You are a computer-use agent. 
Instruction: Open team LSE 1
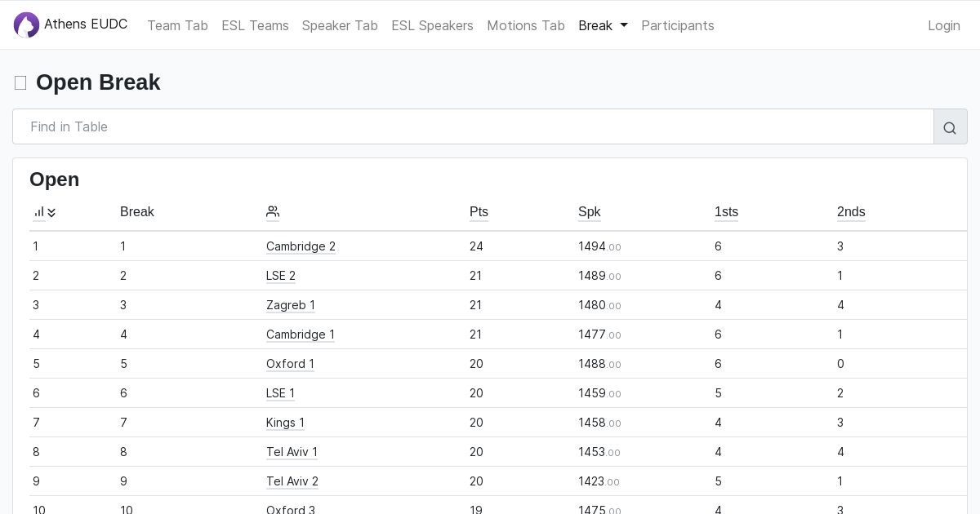[280, 393]
